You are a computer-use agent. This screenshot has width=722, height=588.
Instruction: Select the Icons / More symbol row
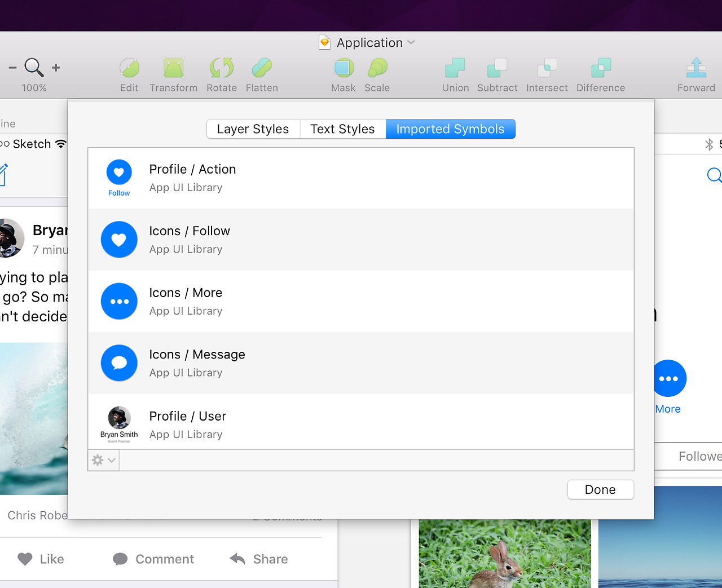point(361,302)
